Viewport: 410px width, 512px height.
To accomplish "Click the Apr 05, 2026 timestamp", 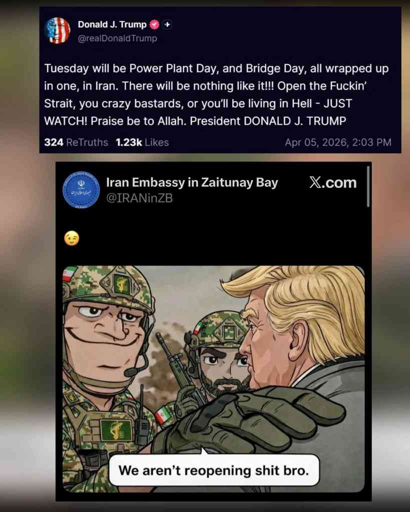I will pyautogui.click(x=338, y=142).
